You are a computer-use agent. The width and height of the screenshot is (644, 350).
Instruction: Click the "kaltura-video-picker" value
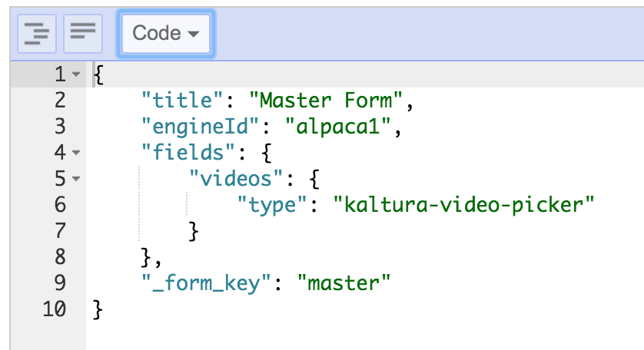coord(464,205)
